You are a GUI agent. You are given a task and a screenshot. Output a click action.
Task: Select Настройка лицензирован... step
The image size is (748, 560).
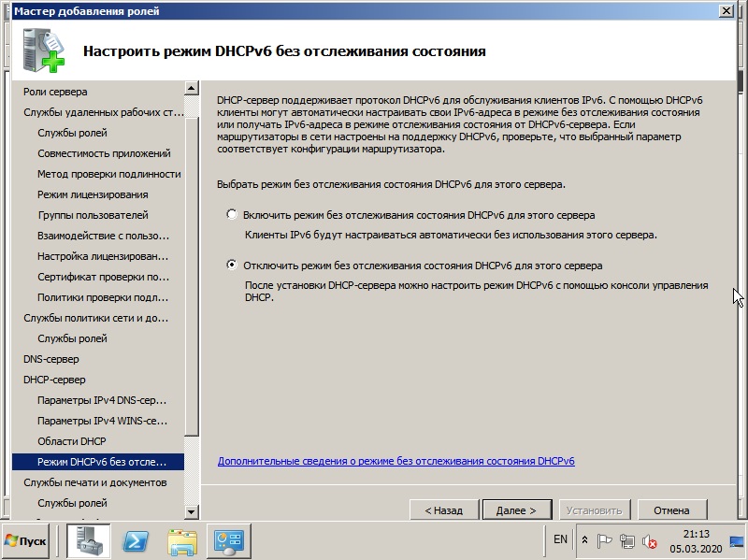pyautogui.click(x=103, y=255)
